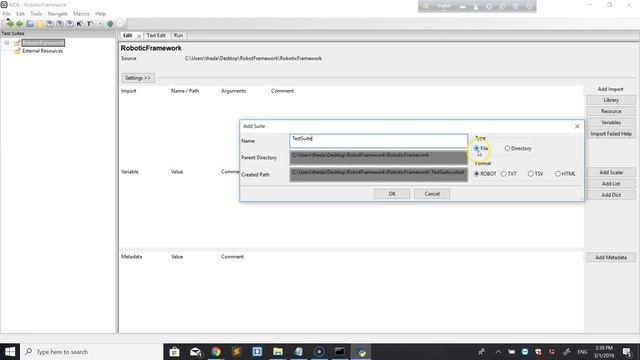640x360 pixels.
Task: Click the RoboticFramework suite folder icon in tree
Action: 17,43
